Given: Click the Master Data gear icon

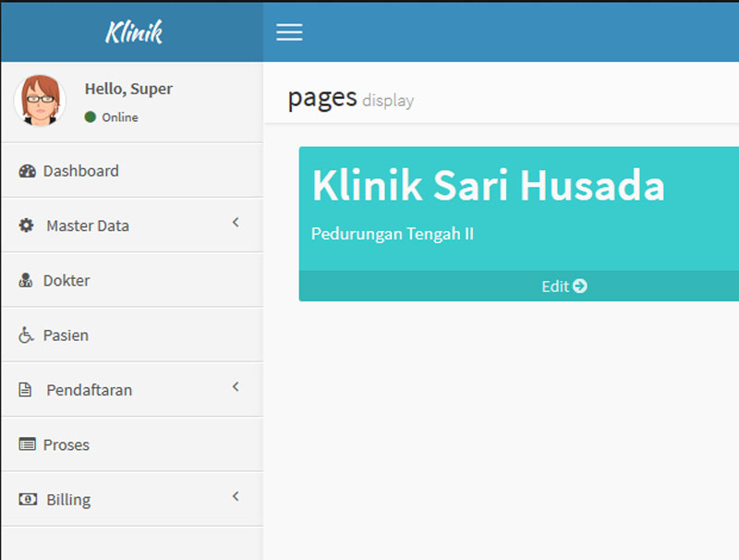Looking at the screenshot, I should coord(27,225).
